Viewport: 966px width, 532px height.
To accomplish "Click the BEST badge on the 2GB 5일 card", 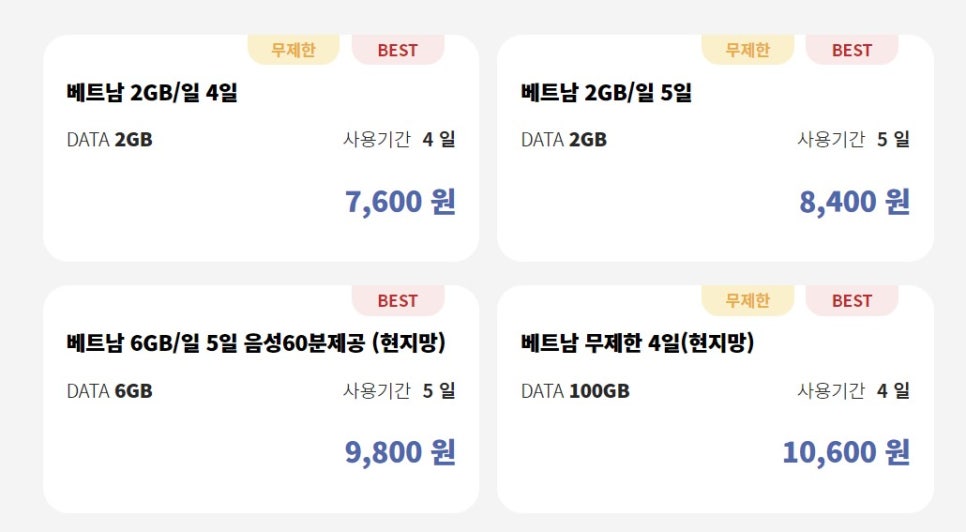I will (852, 49).
